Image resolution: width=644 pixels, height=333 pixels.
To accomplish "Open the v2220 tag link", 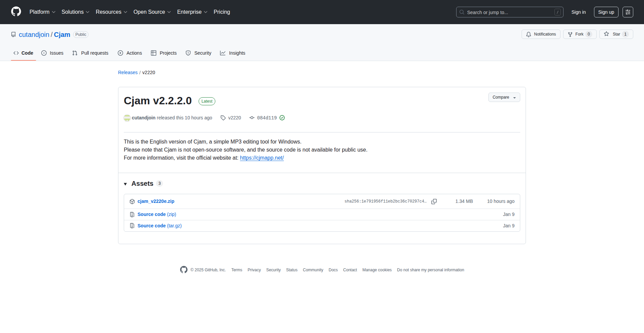I will pos(234,118).
